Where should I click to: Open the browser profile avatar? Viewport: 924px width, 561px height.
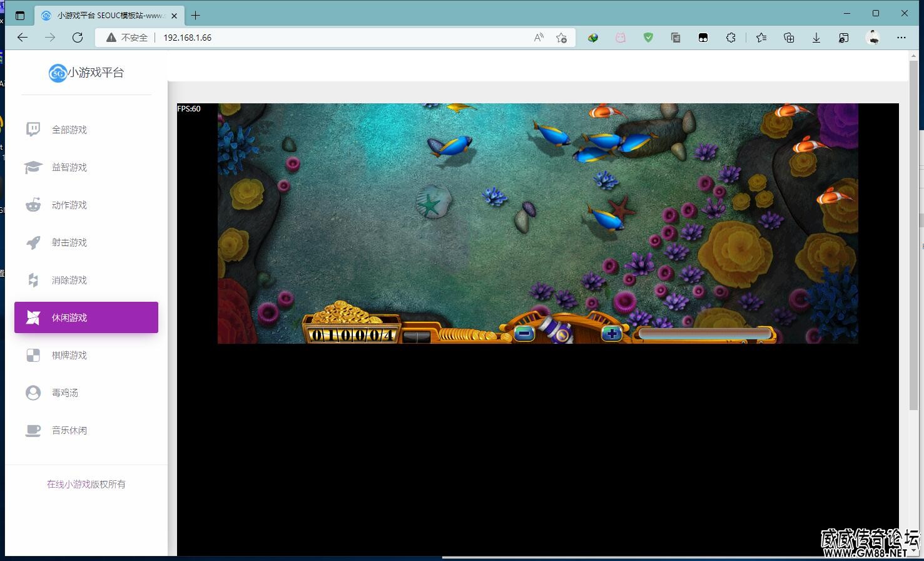873,38
